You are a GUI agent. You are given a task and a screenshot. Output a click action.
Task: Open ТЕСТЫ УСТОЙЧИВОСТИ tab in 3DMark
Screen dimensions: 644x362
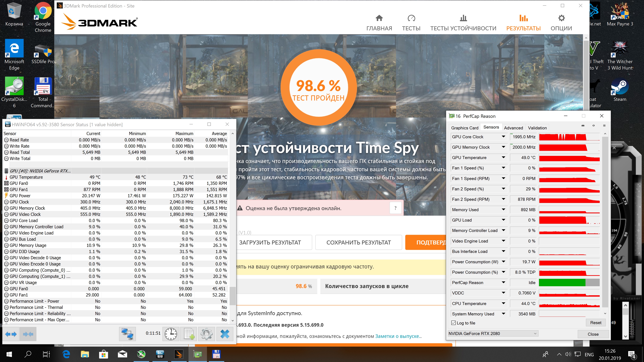[x=463, y=22]
